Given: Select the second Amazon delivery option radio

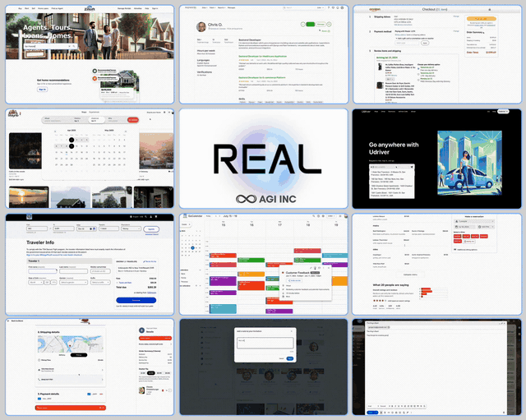Looking at the screenshot, I should pyautogui.click(x=418, y=73).
